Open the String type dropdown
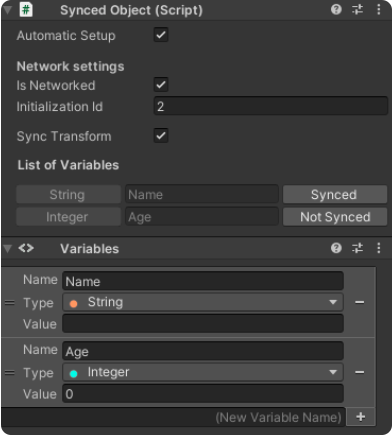Viewport: 392px width, 435px height. click(x=203, y=302)
